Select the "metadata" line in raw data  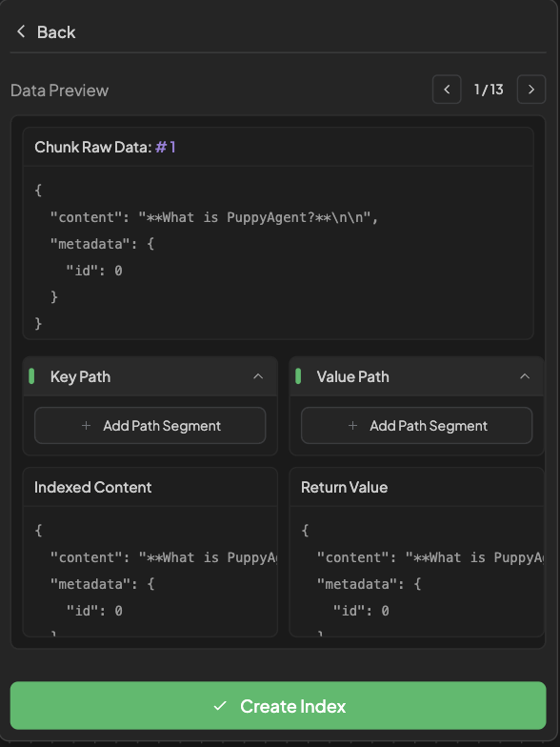pos(103,244)
